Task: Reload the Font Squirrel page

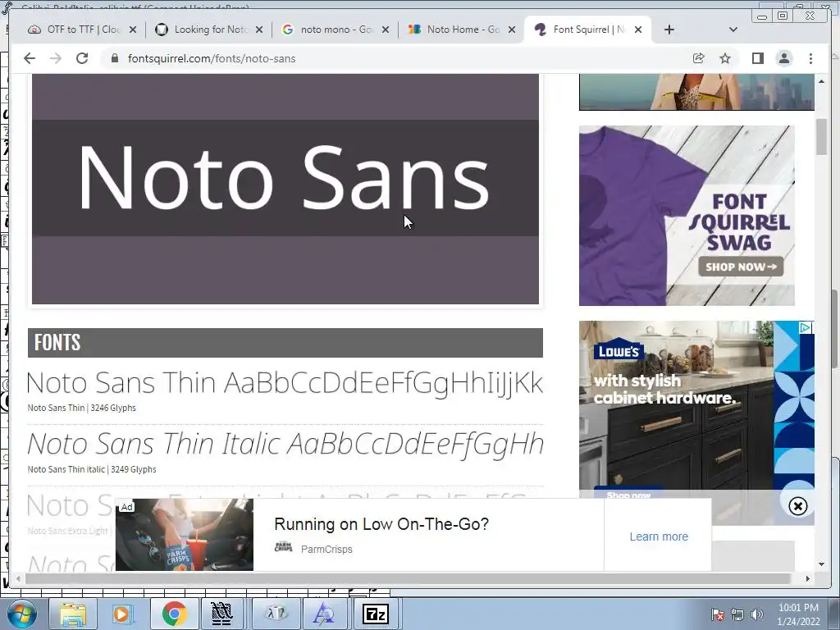Action: pyautogui.click(x=82, y=58)
